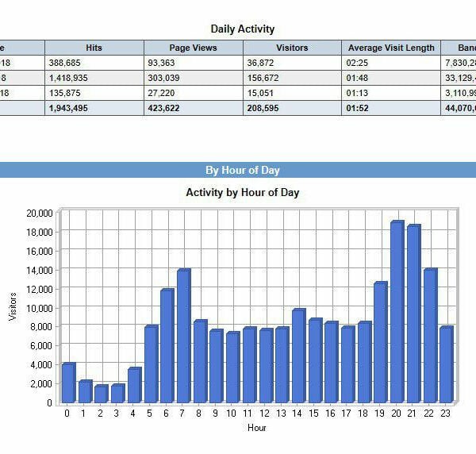Select page views cell 27,220
476x454 pixels.
click(161, 93)
